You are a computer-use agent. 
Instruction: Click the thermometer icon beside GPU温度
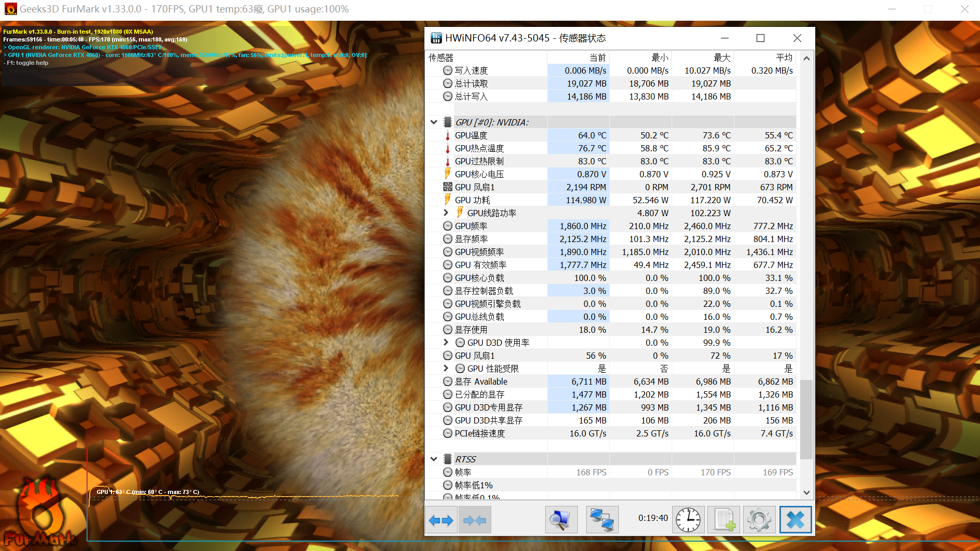click(x=448, y=135)
